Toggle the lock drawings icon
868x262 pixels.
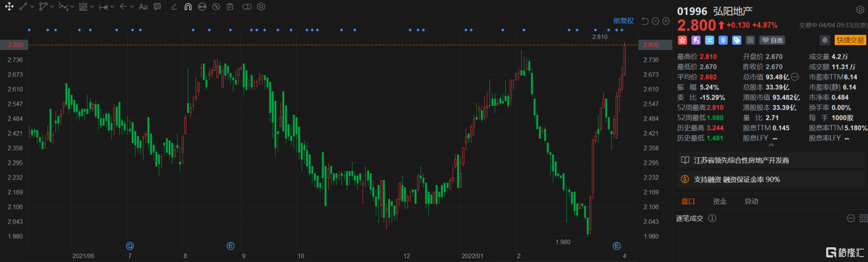click(x=202, y=7)
